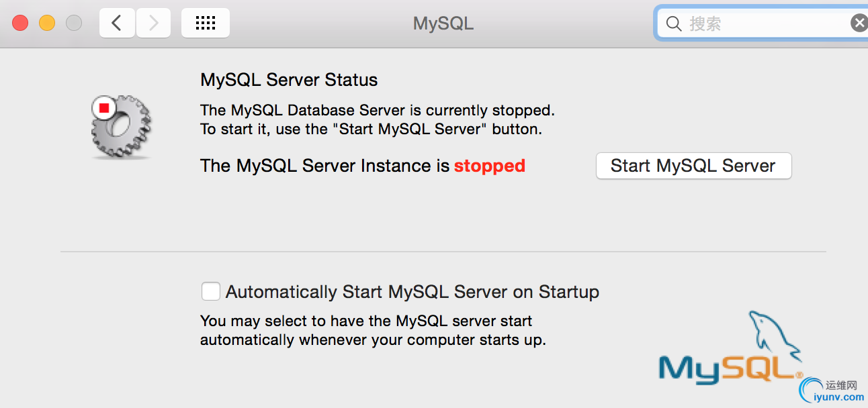Click the forward chevron navigation button
This screenshot has height=408, width=868.
pos(153,23)
